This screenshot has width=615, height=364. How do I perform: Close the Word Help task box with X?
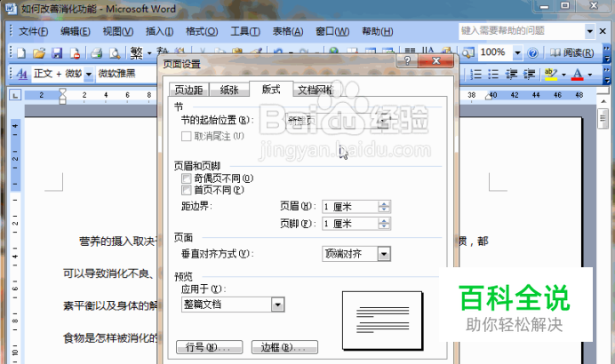(x=603, y=31)
